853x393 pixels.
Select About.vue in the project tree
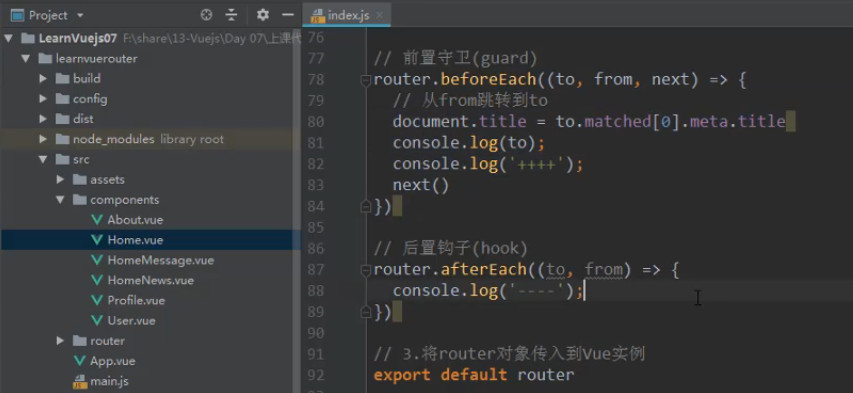135,220
